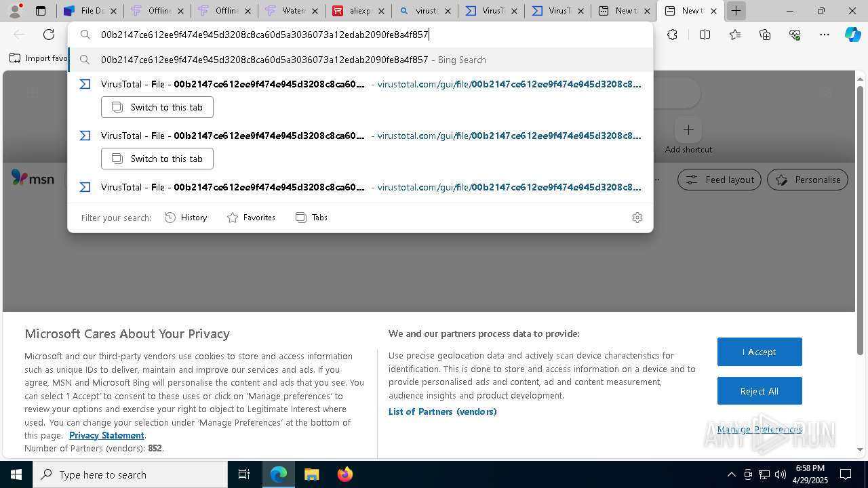This screenshot has width=868, height=488.
Task: Open the address bar settings gear
Action: [x=637, y=218]
